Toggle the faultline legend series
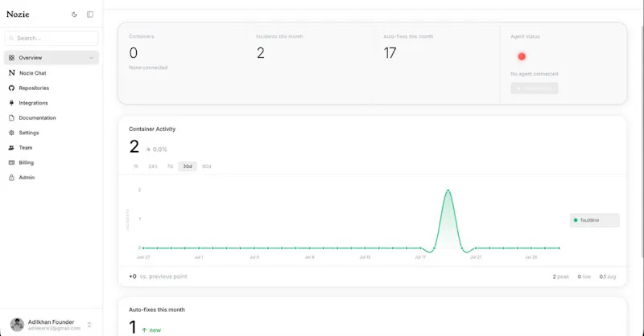The image size is (644, 336). (x=594, y=220)
